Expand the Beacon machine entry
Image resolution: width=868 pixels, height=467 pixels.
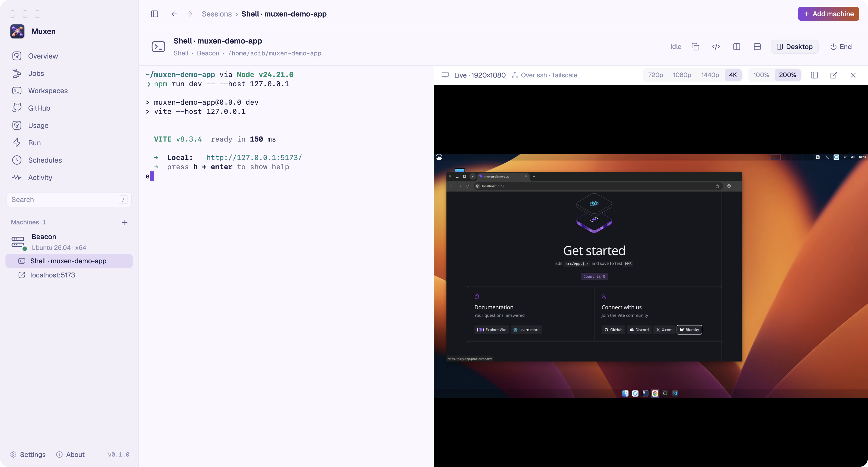tap(69, 242)
